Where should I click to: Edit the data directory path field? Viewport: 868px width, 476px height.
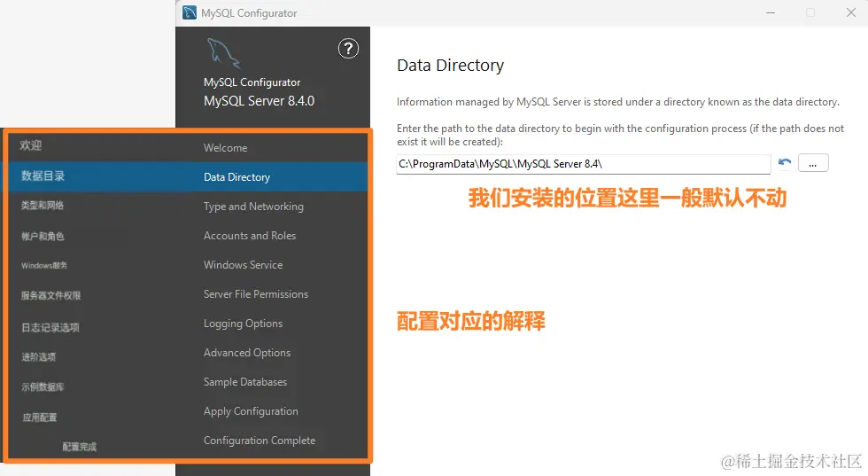tap(584, 164)
